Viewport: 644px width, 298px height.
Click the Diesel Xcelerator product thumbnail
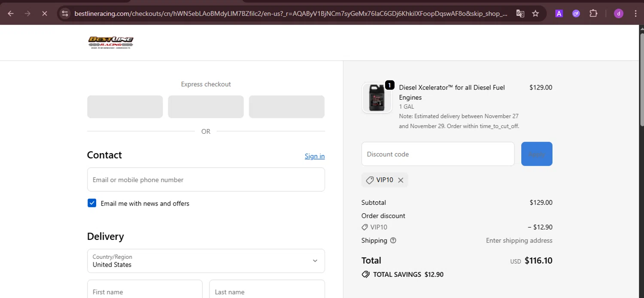tap(377, 98)
